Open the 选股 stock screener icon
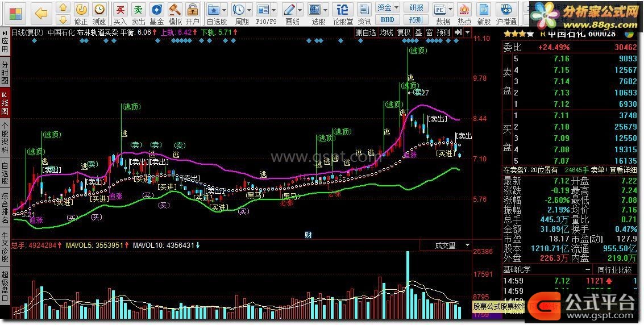The image size is (644, 325). pyautogui.click(x=314, y=10)
